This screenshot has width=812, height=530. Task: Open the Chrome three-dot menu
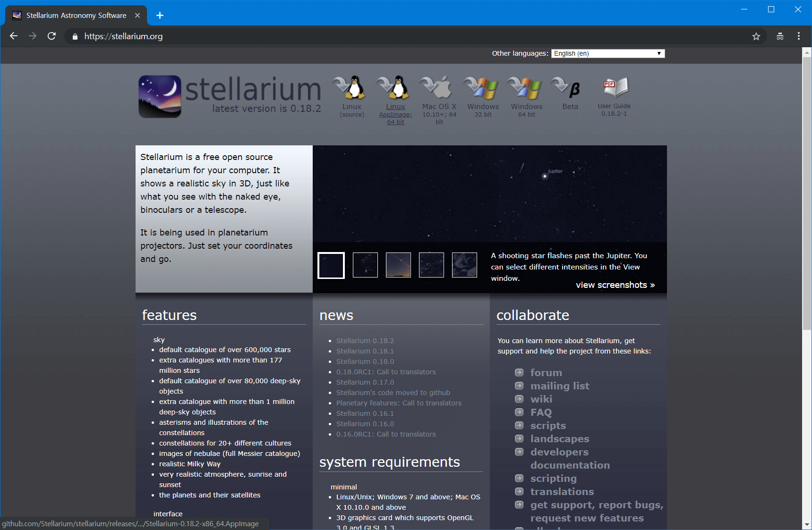tap(798, 36)
